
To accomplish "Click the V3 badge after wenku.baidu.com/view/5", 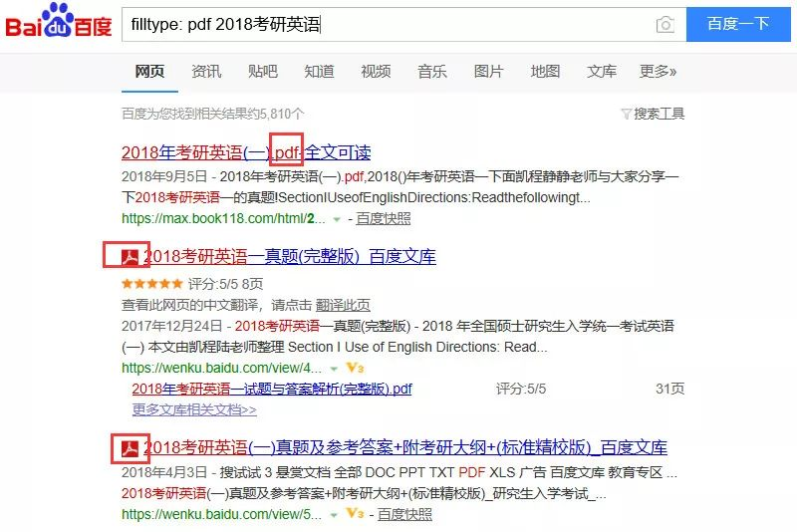I will pos(355,513).
